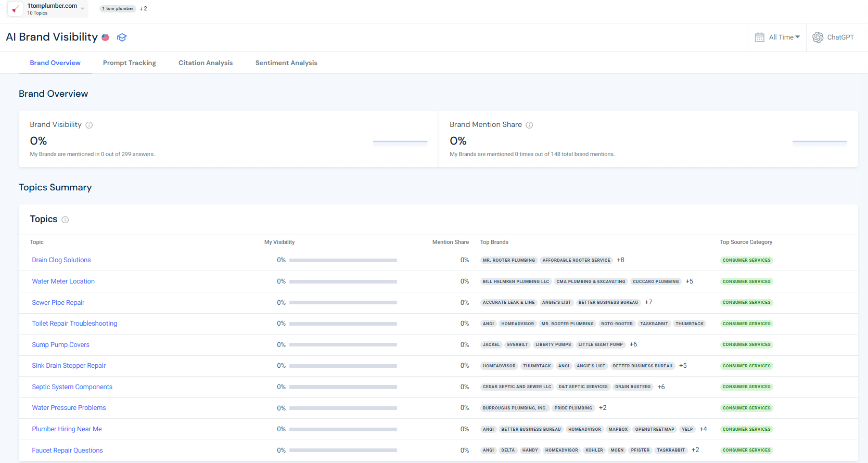
Task: Click the 1tomplumber.com site logo icon
Action: [16, 9]
